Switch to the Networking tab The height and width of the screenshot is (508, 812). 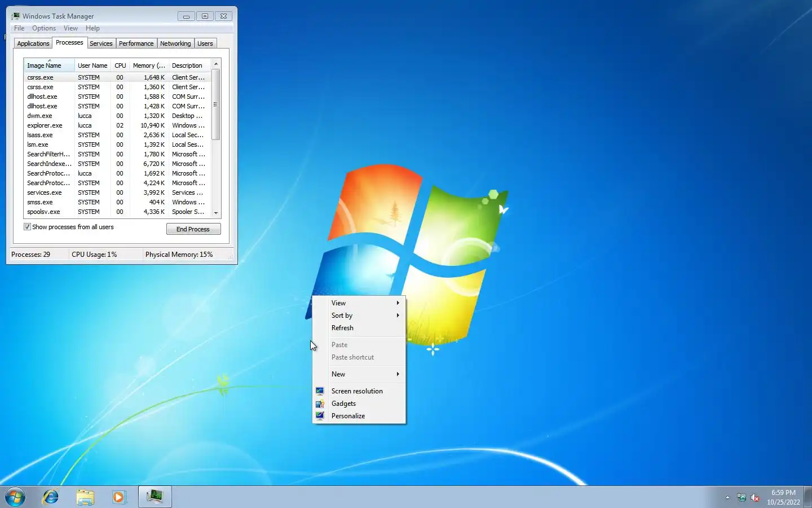(x=175, y=43)
